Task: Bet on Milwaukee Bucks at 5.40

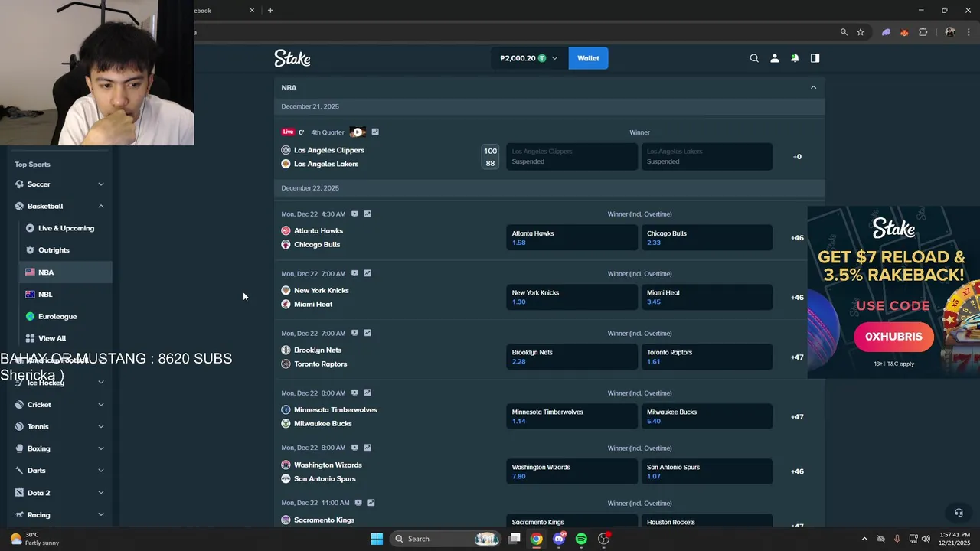Action: click(x=707, y=416)
